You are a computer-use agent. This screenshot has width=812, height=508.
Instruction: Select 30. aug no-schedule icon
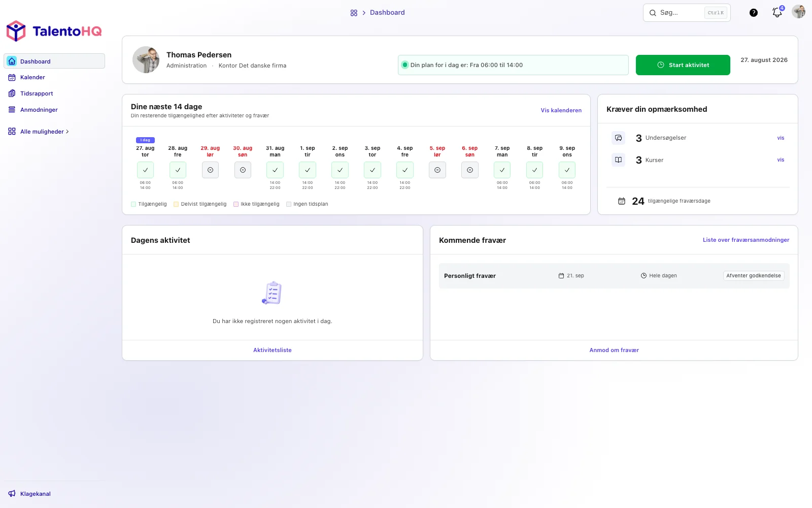click(243, 170)
